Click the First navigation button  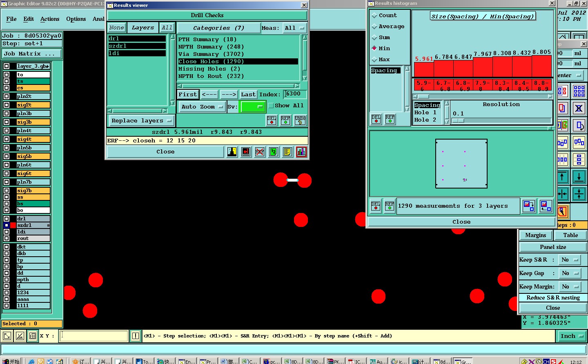tap(187, 94)
